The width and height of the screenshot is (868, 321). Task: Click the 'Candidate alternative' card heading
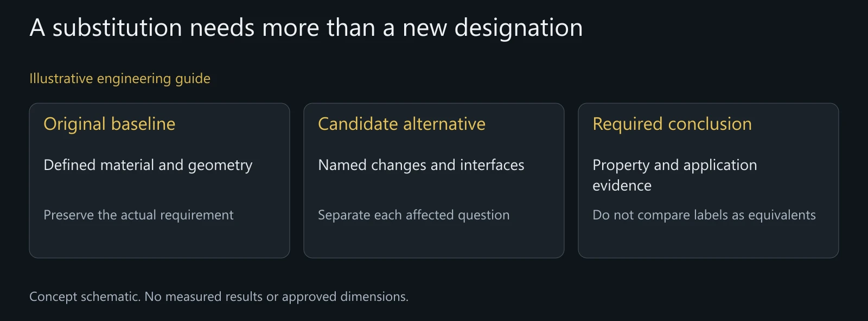pyautogui.click(x=401, y=124)
